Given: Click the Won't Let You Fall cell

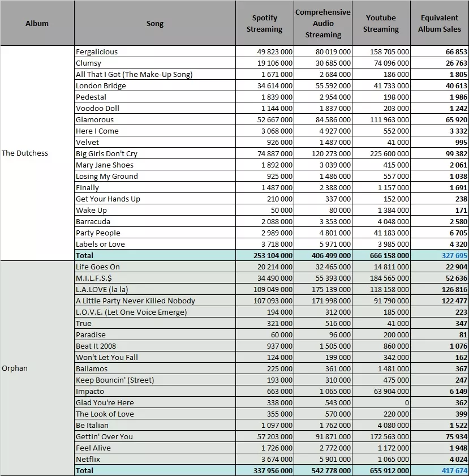Looking at the screenshot, I should 154,357.
